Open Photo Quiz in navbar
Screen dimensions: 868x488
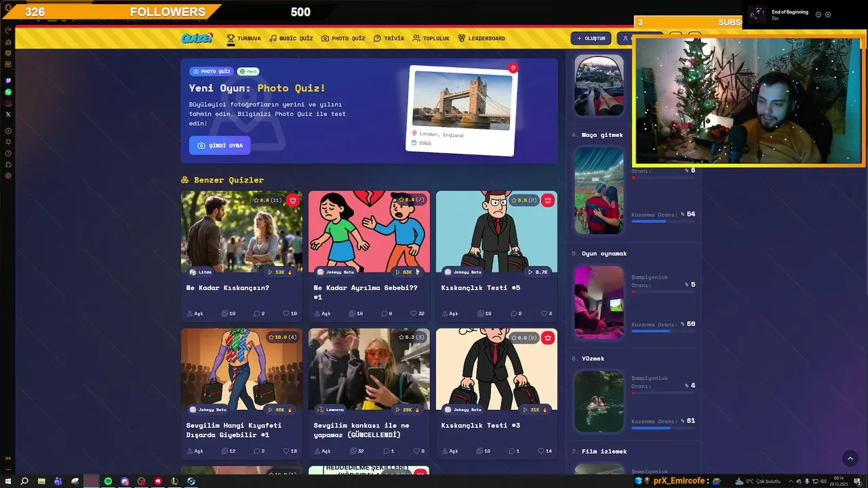click(343, 39)
